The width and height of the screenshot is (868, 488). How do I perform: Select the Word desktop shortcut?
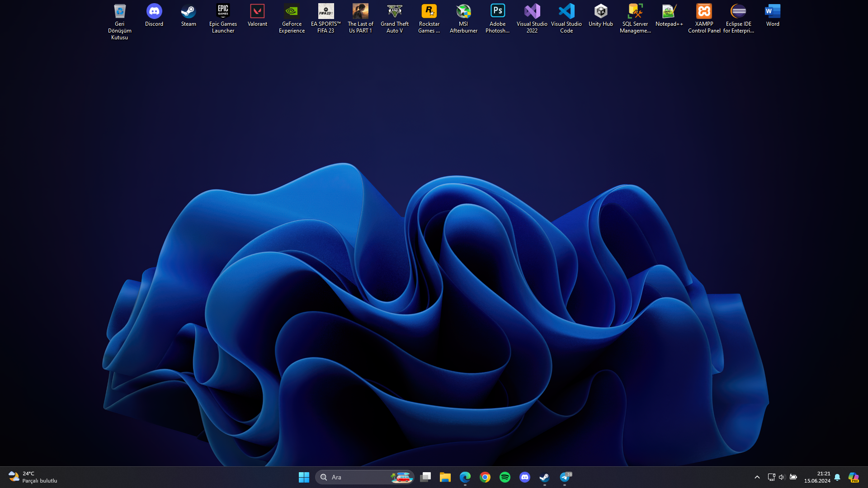point(773,15)
